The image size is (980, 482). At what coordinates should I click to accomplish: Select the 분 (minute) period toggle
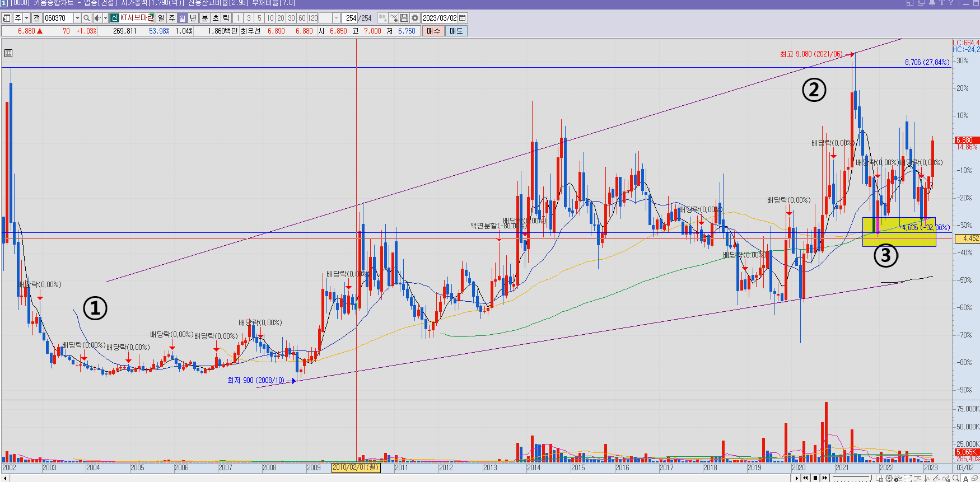click(205, 18)
